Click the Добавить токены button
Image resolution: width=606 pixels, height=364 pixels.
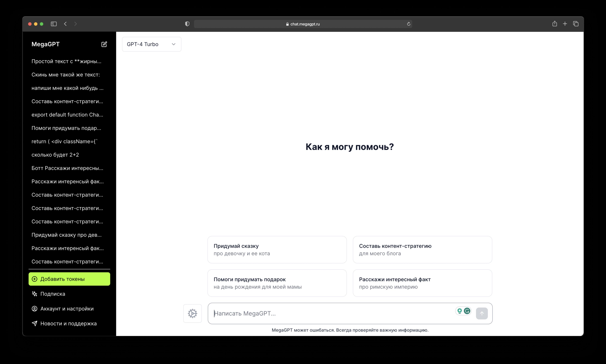coord(69,279)
